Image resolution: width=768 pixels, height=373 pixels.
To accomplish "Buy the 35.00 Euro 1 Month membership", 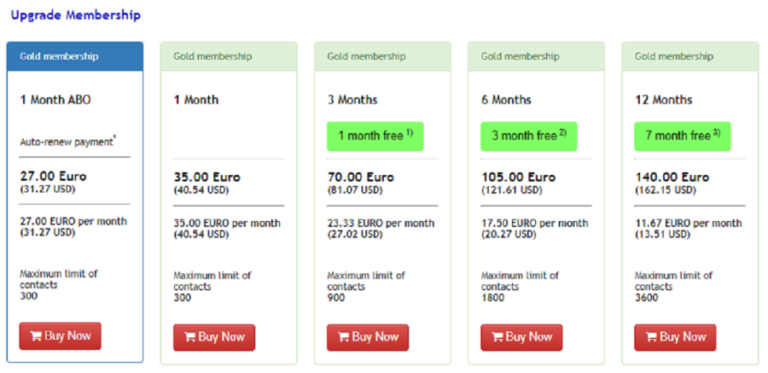I will click(214, 337).
